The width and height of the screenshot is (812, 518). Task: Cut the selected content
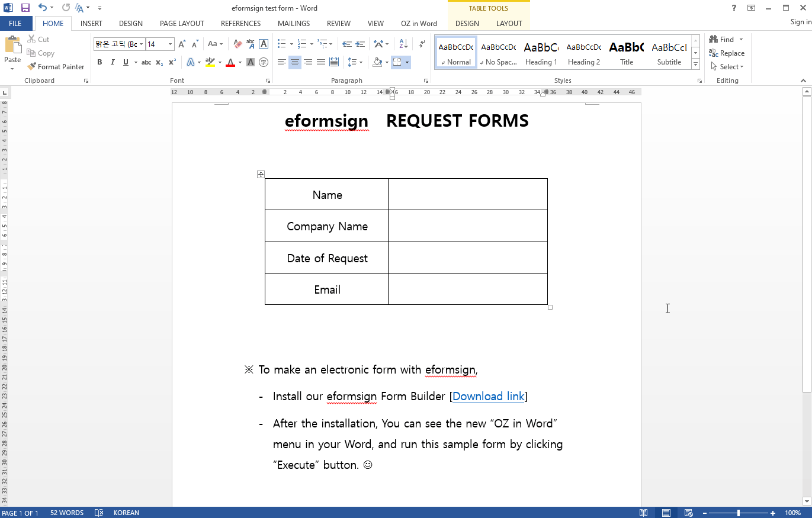pos(38,39)
